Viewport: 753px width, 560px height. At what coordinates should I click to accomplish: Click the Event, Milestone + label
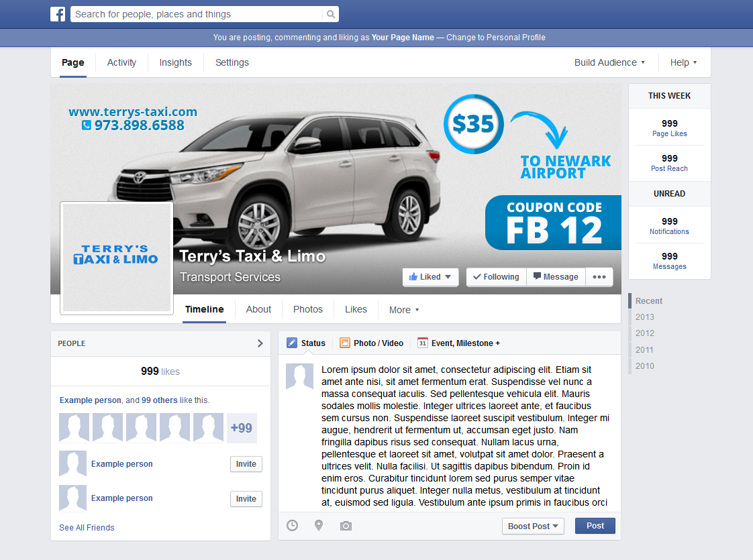pyautogui.click(x=466, y=343)
